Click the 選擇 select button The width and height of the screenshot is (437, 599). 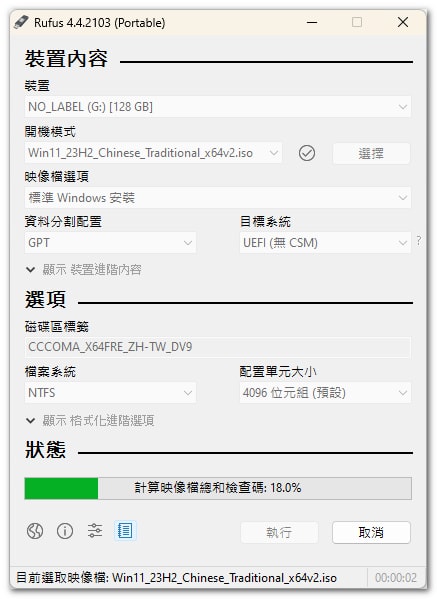(371, 153)
